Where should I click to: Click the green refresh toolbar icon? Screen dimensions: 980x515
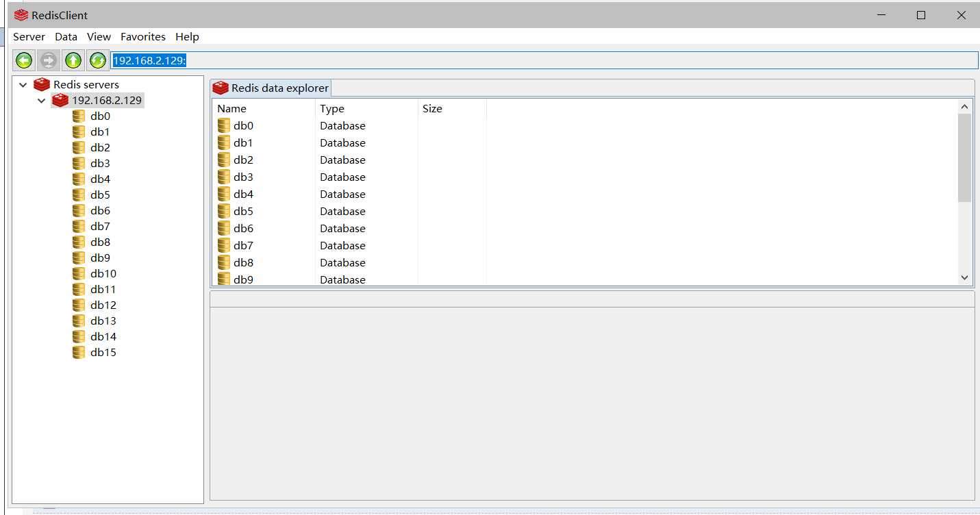pyautogui.click(x=98, y=60)
